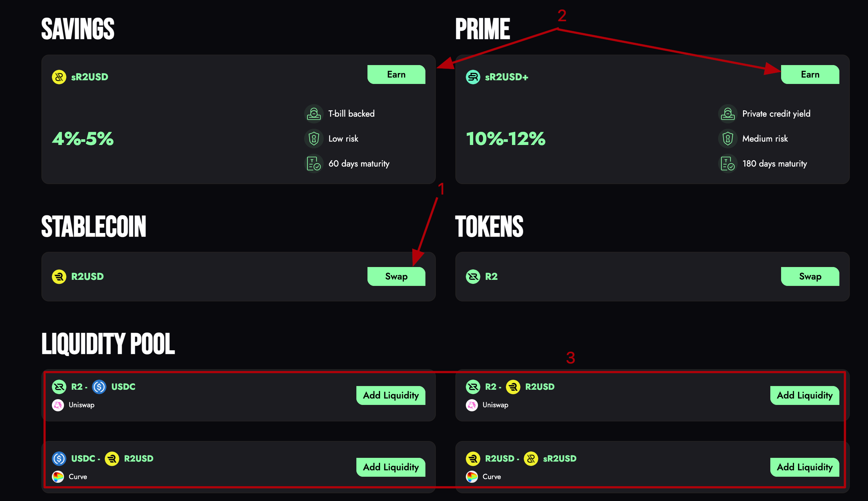Add Liquidity to the R2 - R2USD pool
The height and width of the screenshot is (501, 868).
pyautogui.click(x=804, y=395)
